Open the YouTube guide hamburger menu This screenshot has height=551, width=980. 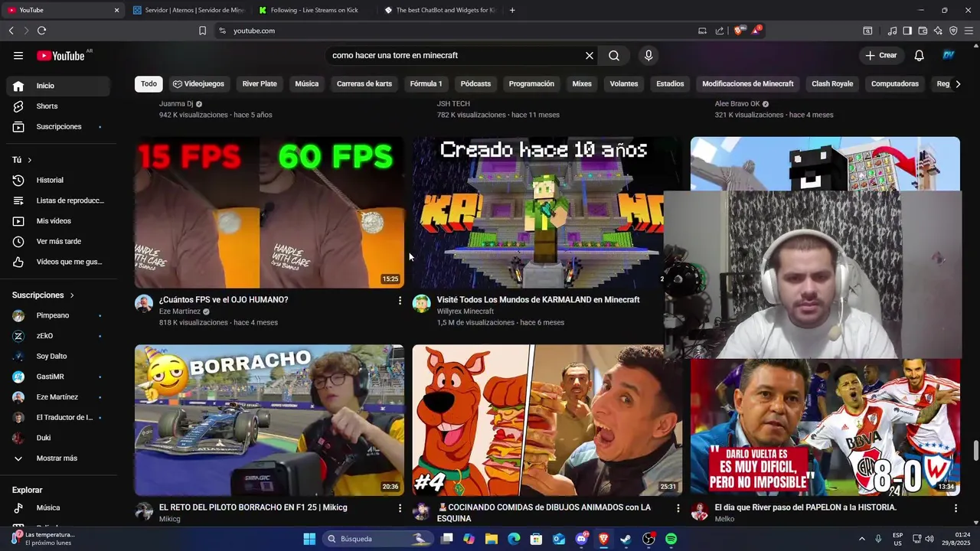18,55
